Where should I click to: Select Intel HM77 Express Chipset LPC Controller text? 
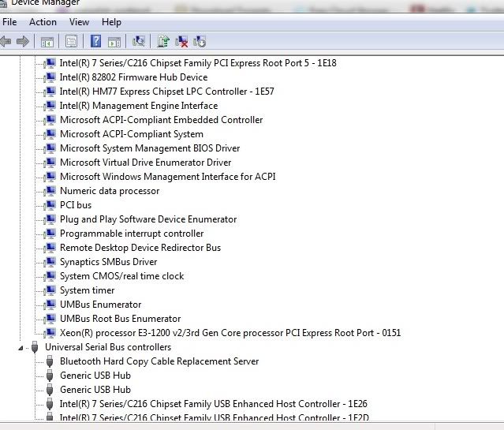pos(167,92)
